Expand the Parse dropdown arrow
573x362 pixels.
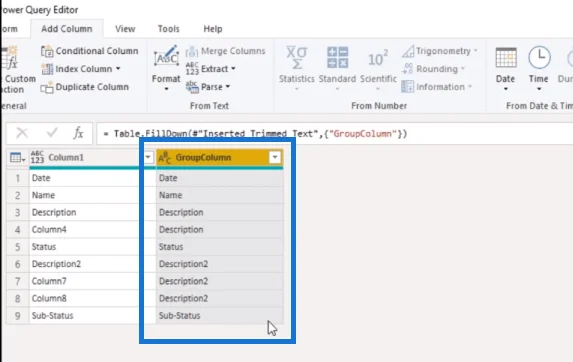(x=228, y=87)
